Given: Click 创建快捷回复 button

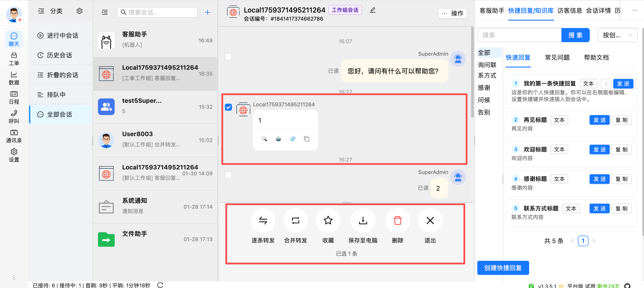Looking at the screenshot, I should [x=503, y=268].
